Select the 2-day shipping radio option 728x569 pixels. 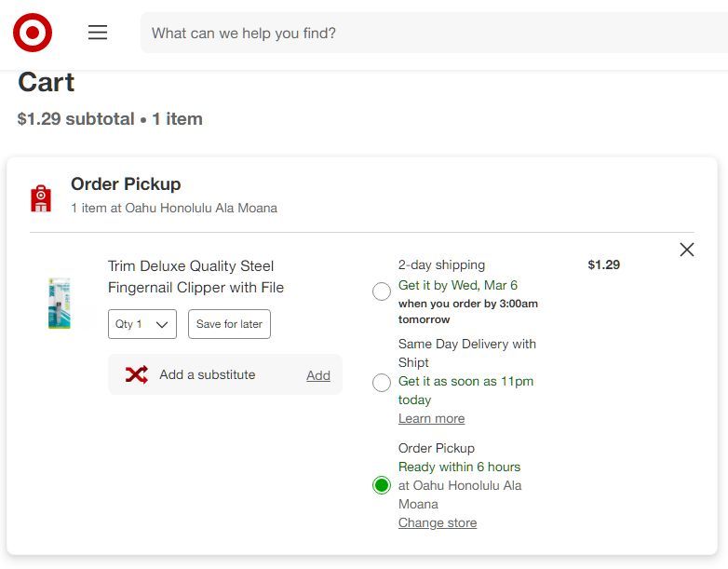pos(382,291)
